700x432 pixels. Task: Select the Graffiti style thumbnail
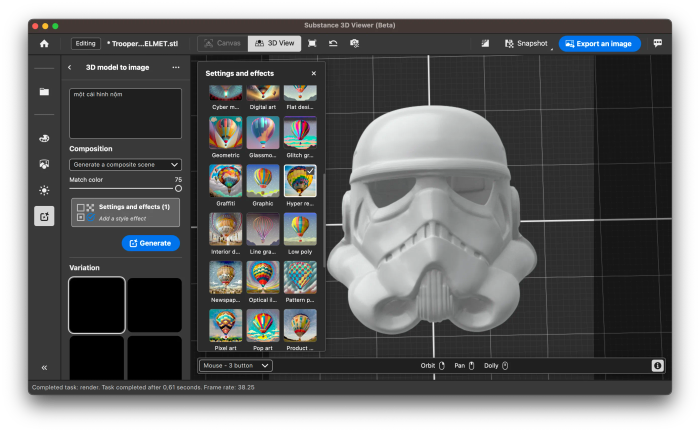(225, 181)
